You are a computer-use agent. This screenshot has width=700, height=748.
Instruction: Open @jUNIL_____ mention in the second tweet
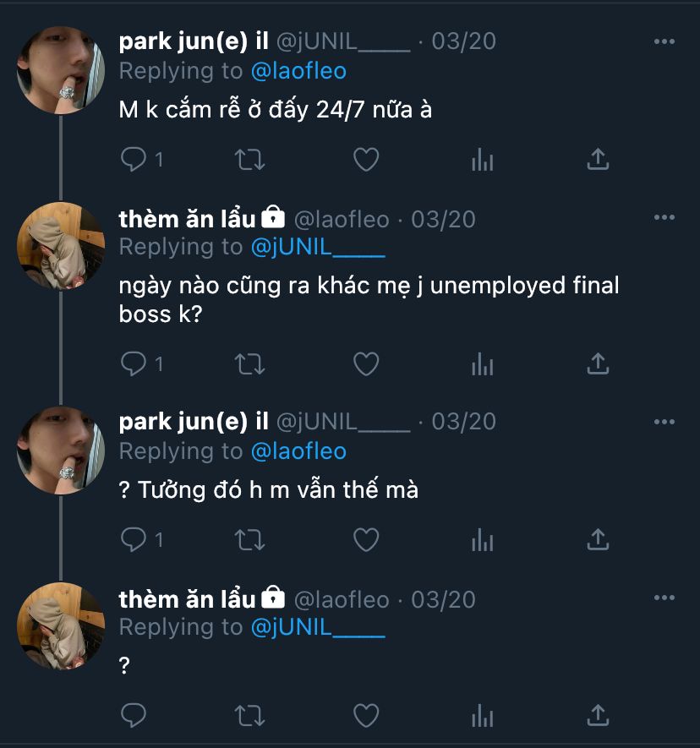[x=318, y=247]
